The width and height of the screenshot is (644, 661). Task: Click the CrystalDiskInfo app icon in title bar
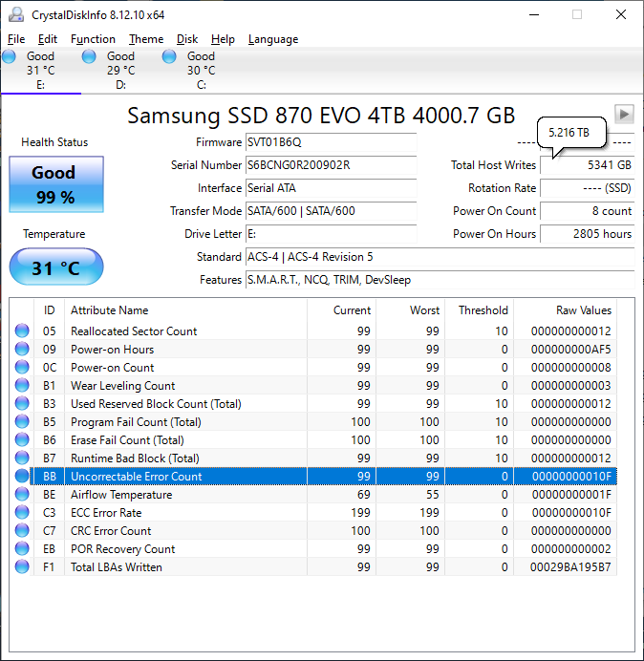16,14
